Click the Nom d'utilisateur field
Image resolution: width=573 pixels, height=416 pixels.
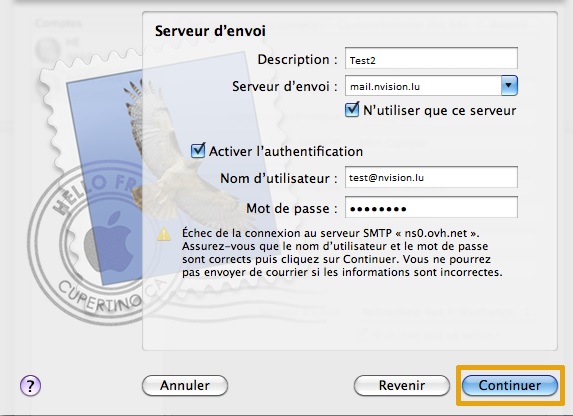click(x=431, y=177)
